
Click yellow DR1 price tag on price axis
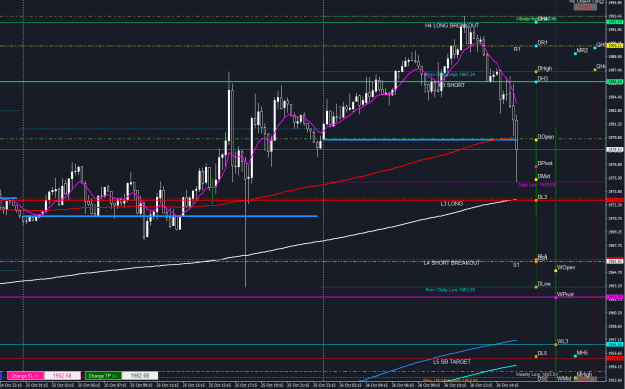tap(614, 46)
